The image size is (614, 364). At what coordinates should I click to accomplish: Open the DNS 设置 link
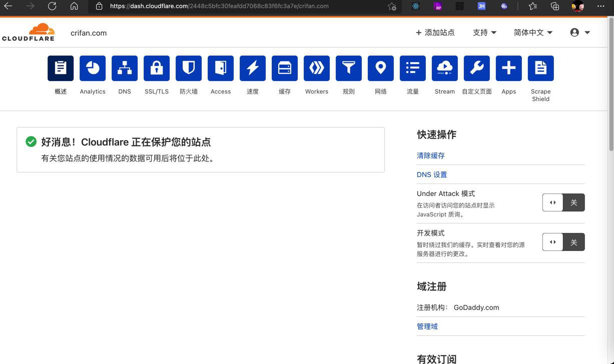point(432,174)
